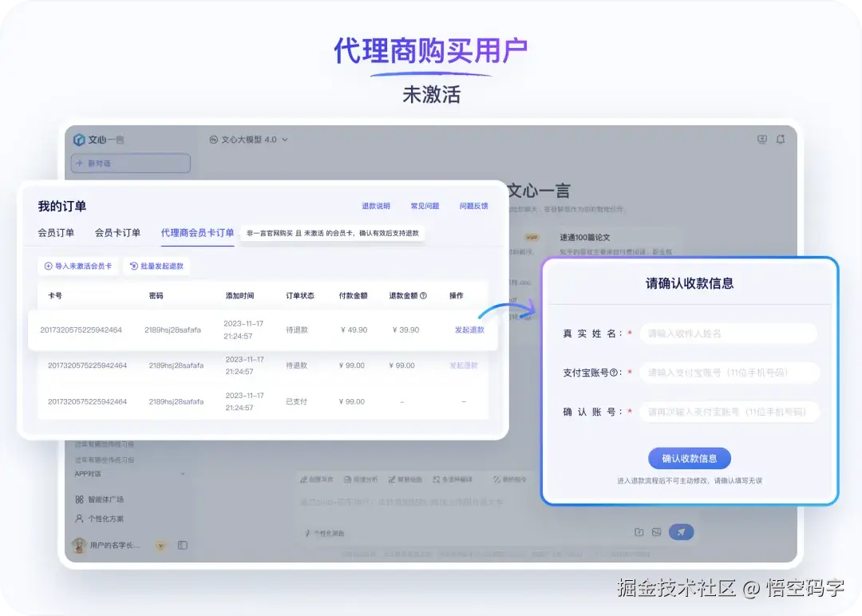862x616 pixels.
Task: Click the help icon beside 退款金额 header
Action: [423, 296]
